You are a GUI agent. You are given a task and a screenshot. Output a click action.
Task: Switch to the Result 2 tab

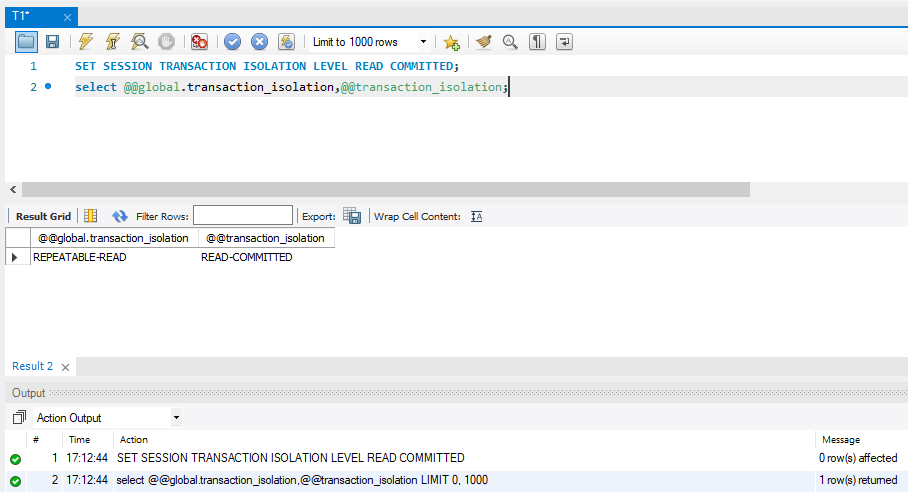point(32,366)
